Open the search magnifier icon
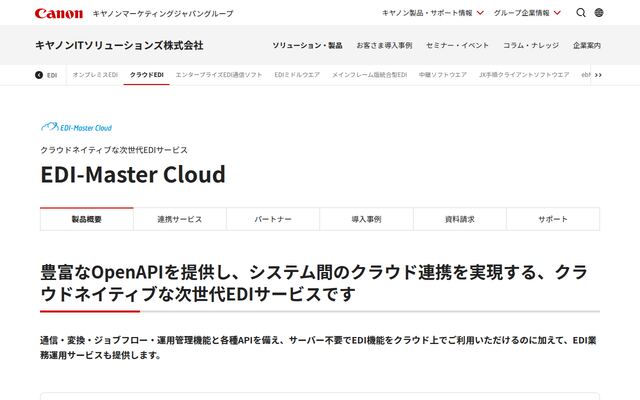 tap(580, 13)
